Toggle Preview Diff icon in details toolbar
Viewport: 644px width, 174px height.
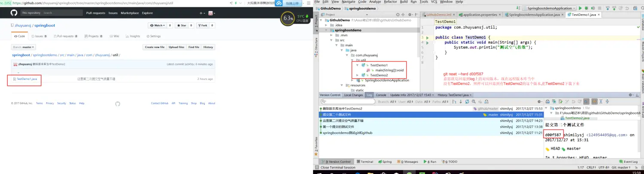(x=586, y=102)
